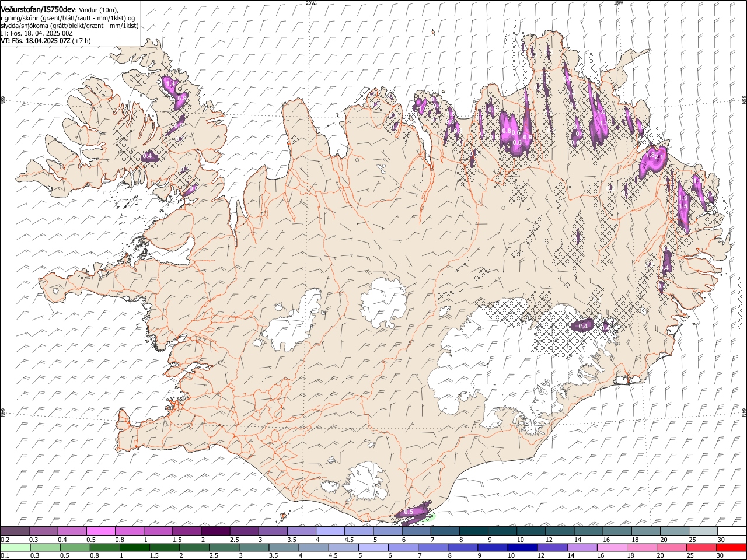Image resolution: width=747 pixels, height=560 pixels.
Task: Click the '30' label on the lower colour scale
Action: pyautogui.click(x=720, y=556)
